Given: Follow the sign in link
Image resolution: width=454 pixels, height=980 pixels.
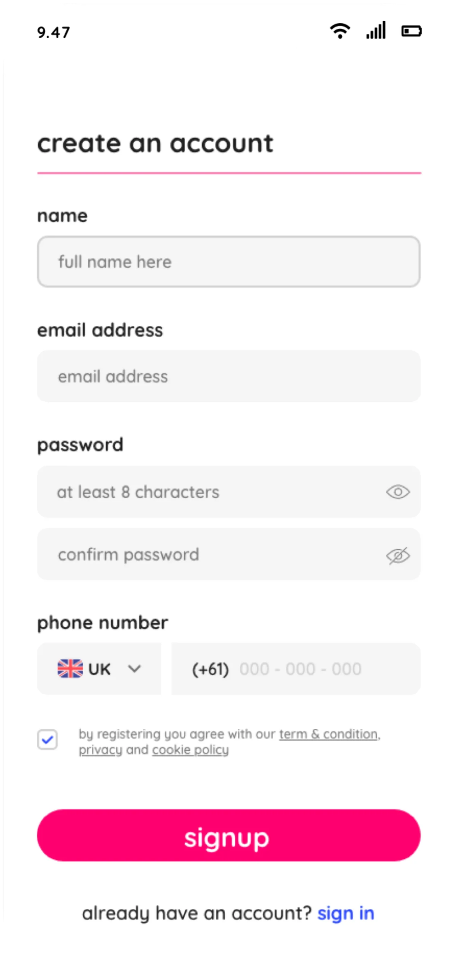Looking at the screenshot, I should click(346, 913).
